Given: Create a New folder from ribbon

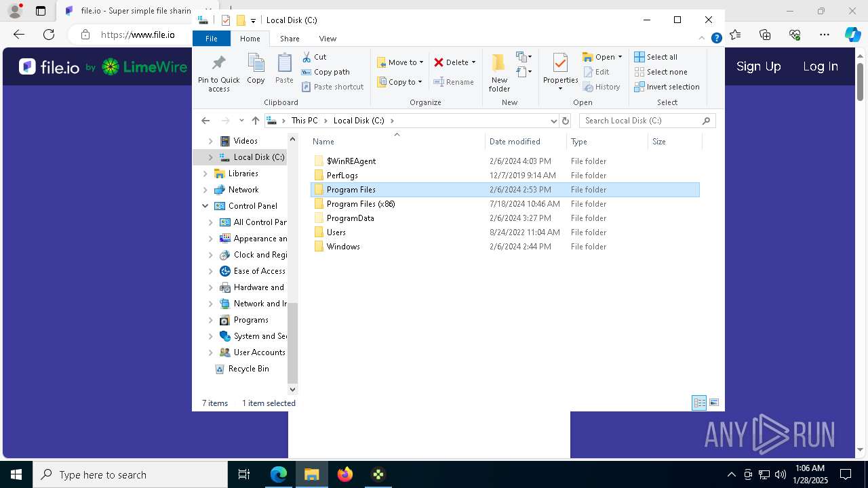Looking at the screenshot, I should click(x=499, y=73).
